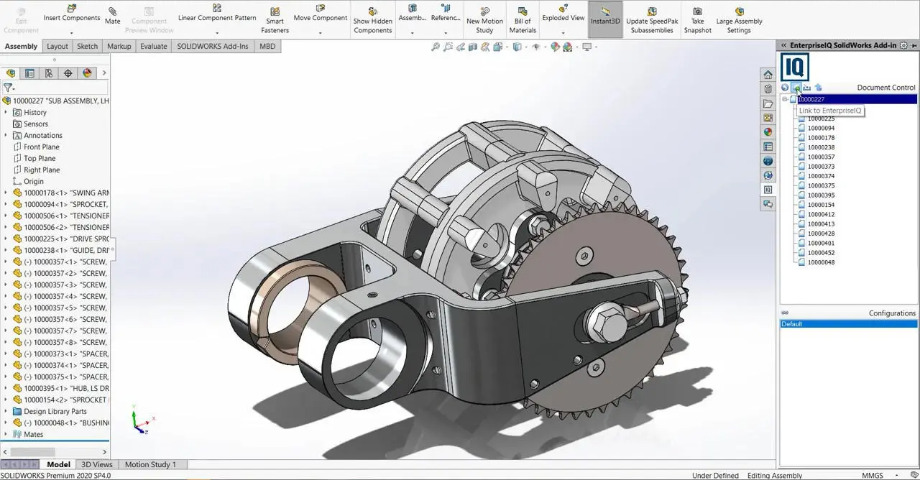Click EnterpriseIQ add-in settings gear
The height and width of the screenshot is (480, 920).
click(904, 45)
